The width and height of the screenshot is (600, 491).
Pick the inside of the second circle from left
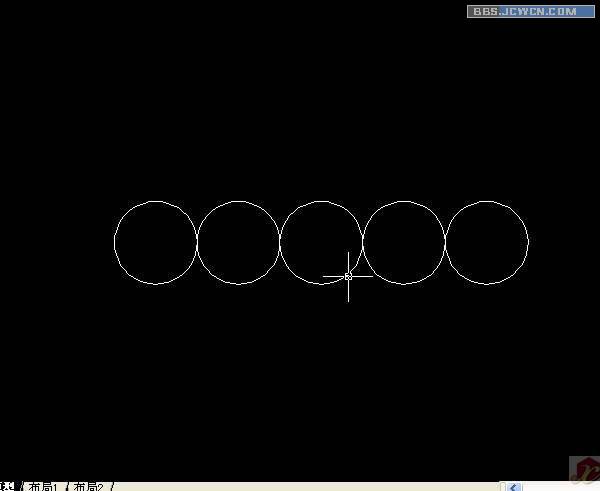238,242
